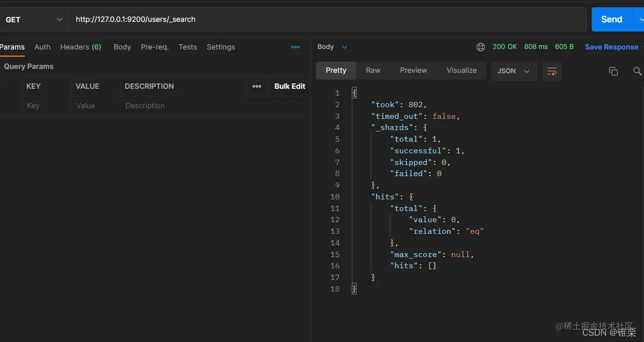Click the "_shards" line in response
The height and width of the screenshot is (342, 644).
399,128
